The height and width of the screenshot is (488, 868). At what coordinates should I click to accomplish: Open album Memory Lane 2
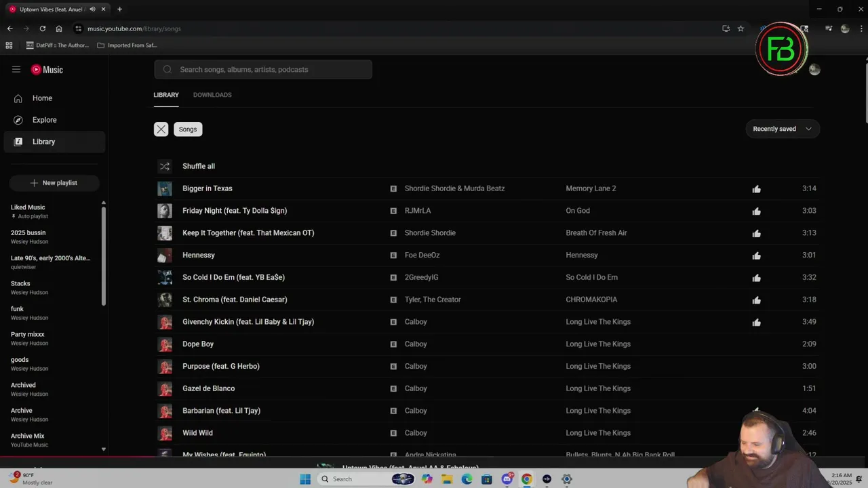(x=591, y=188)
